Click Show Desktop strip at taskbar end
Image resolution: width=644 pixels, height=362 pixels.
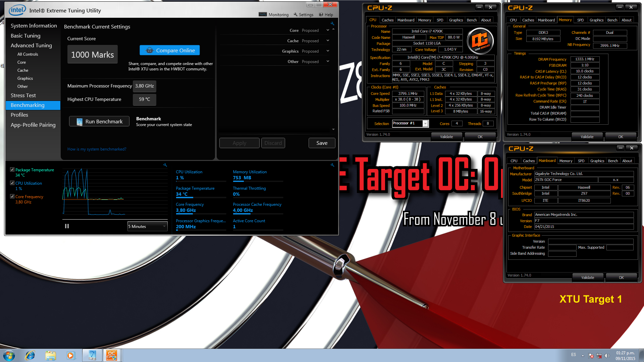pyautogui.click(x=641, y=355)
